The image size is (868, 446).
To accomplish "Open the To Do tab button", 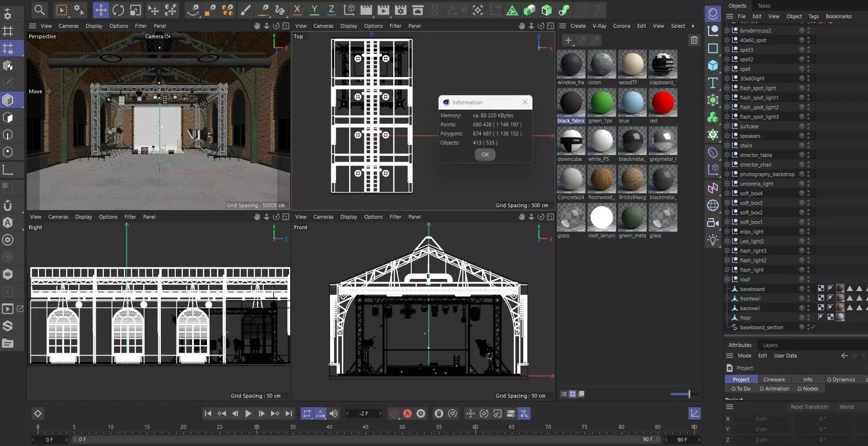I will [x=741, y=389].
